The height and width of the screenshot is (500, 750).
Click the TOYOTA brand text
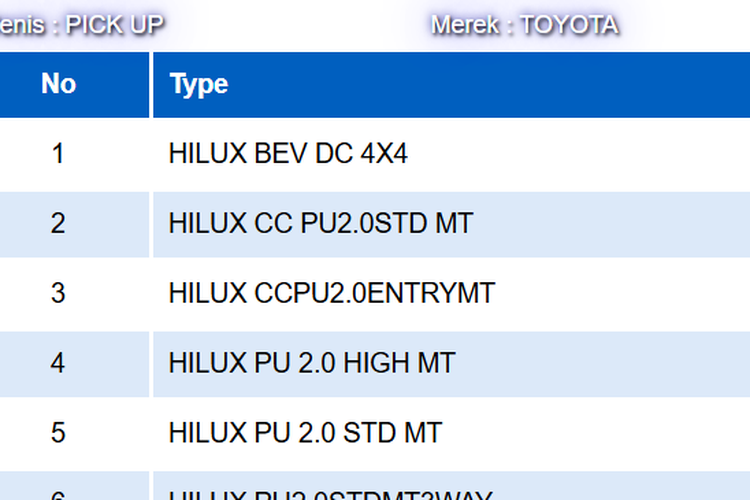(x=569, y=25)
